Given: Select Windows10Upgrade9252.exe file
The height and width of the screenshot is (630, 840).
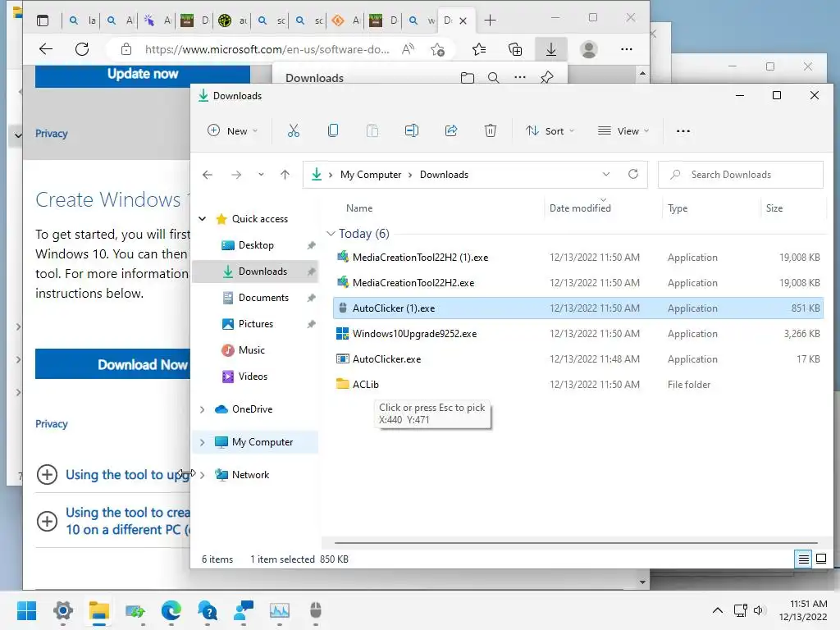Looking at the screenshot, I should 577,334.
